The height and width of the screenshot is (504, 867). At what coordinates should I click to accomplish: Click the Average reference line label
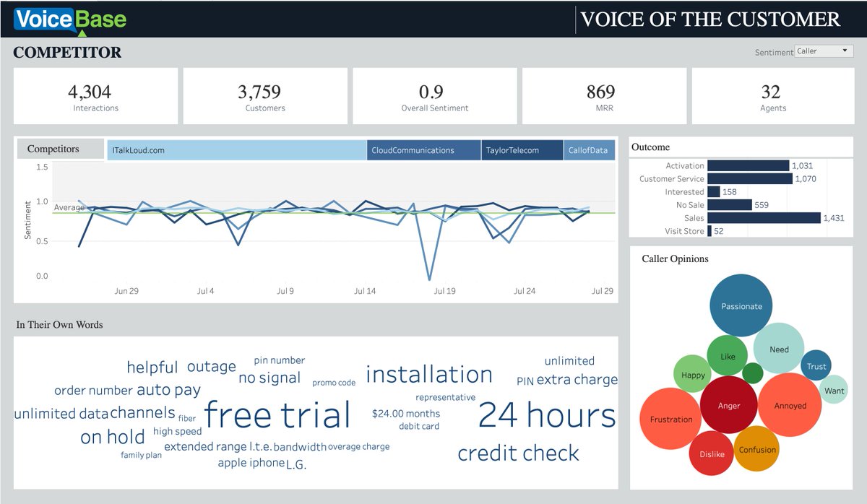pyautogui.click(x=69, y=207)
